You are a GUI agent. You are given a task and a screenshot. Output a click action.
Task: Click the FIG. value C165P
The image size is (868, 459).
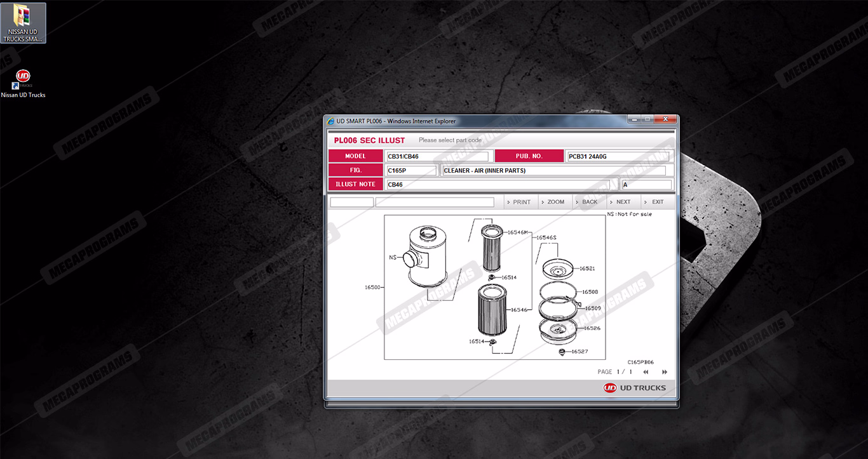point(411,170)
